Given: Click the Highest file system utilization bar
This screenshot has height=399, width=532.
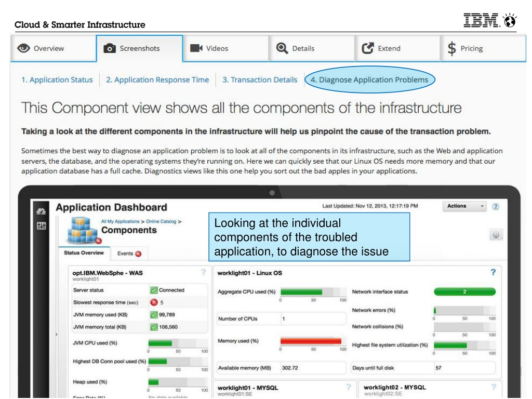Looking at the screenshot, I should point(465,345).
